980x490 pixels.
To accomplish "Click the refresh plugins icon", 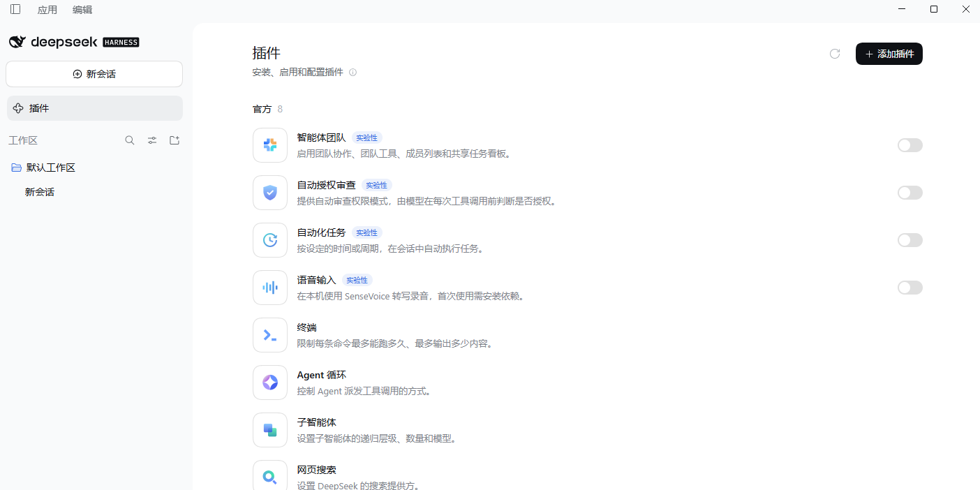I will (835, 54).
